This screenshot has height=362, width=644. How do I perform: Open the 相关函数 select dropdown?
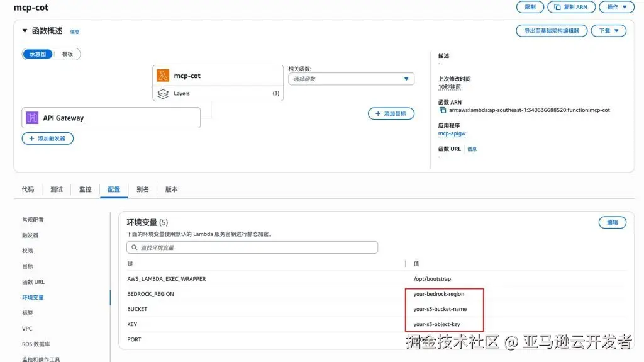coord(351,79)
